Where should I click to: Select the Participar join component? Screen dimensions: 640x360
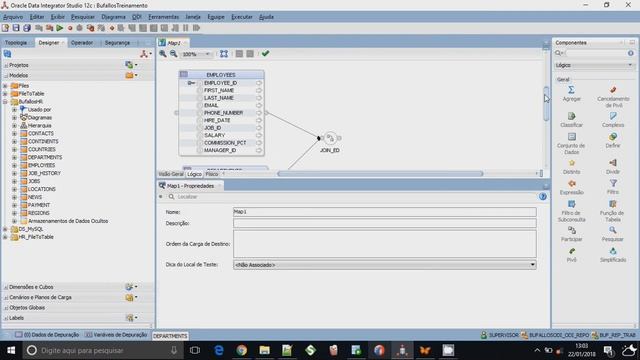pos(571,234)
